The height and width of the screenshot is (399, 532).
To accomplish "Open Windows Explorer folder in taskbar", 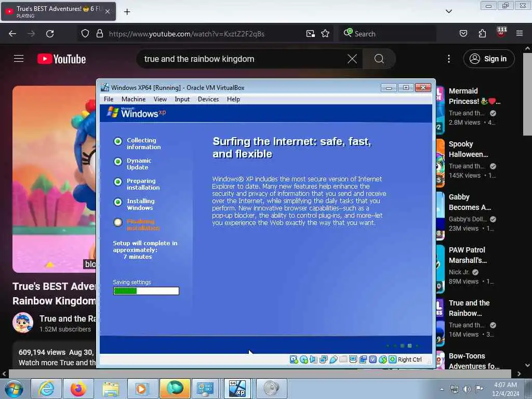I will [110, 389].
